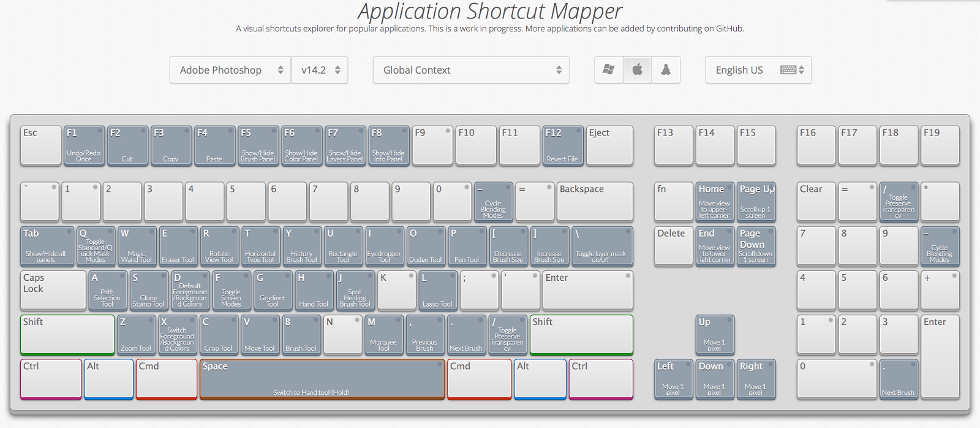Screen dimensions: 980x428
Task: Click the D Default Colors key
Action: pos(190,290)
